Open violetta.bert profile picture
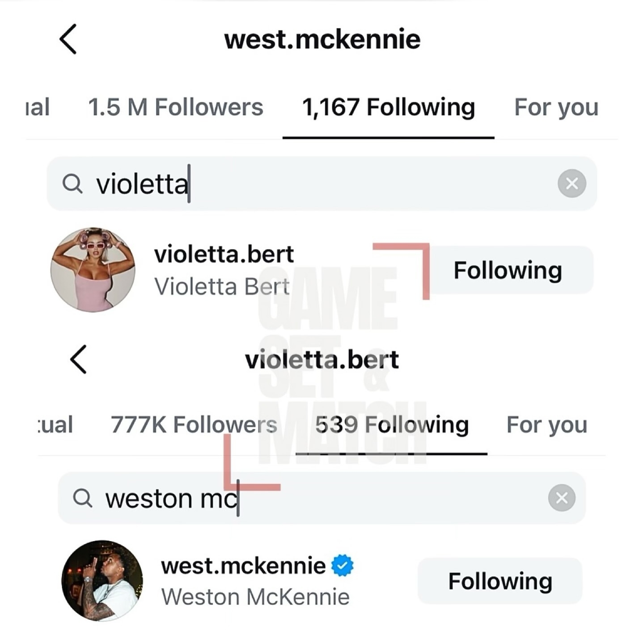 tap(93, 270)
